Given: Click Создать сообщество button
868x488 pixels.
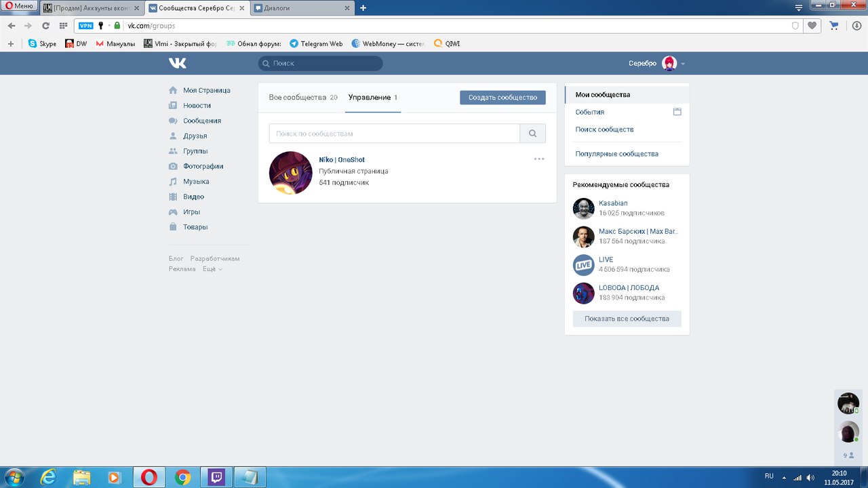Looking at the screenshot, I should click(502, 98).
